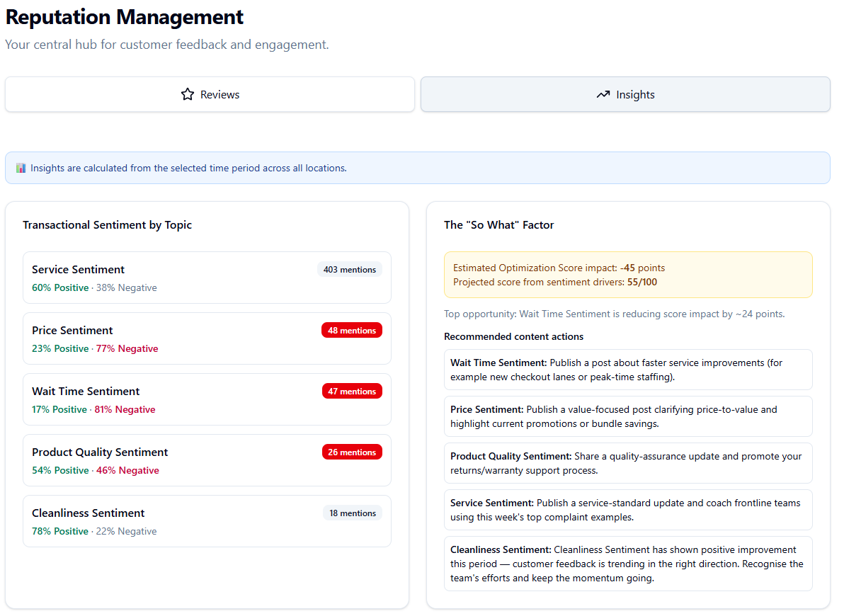Screen dimensions: 844x616
Task: Open the Insights tab
Action: (x=625, y=94)
